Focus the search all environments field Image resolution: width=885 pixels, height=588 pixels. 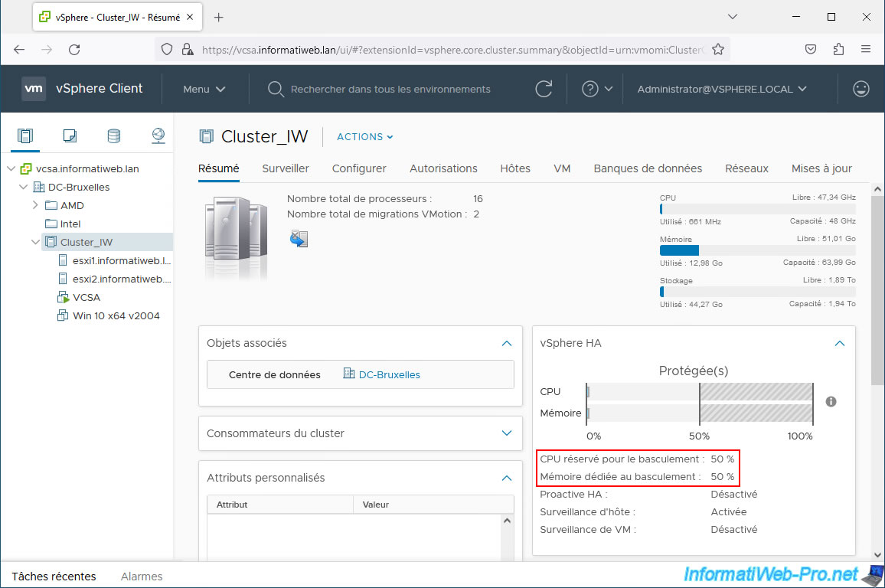tap(390, 89)
